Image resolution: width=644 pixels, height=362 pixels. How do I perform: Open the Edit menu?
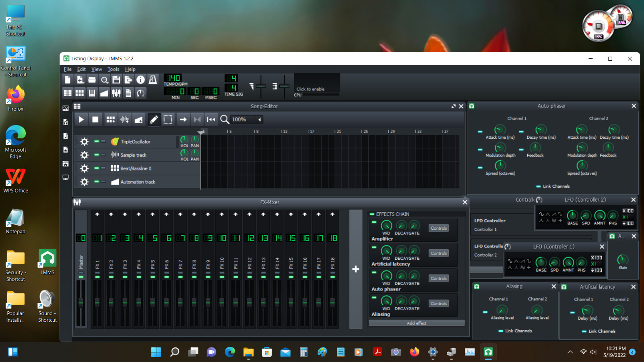pos(81,69)
